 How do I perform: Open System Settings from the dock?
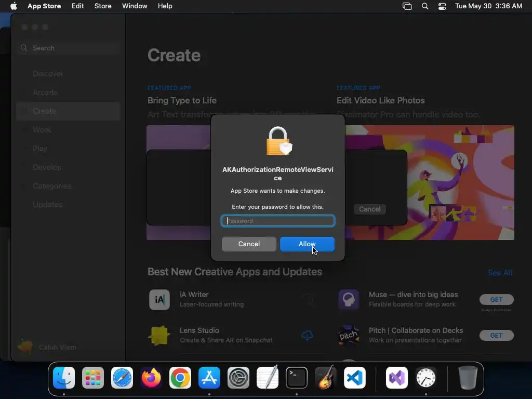click(x=238, y=378)
